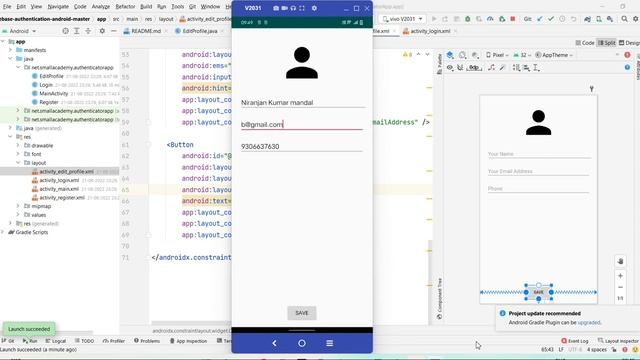Screen dimensions: 640x360
Task: Click Expand All in Project panel
Action: click(x=76, y=31)
